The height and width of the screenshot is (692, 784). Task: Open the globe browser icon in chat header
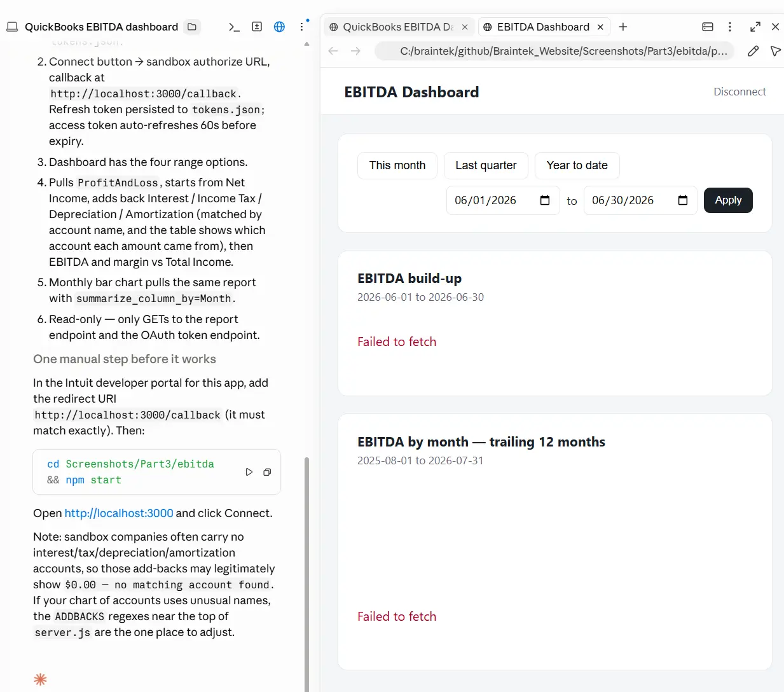279,27
